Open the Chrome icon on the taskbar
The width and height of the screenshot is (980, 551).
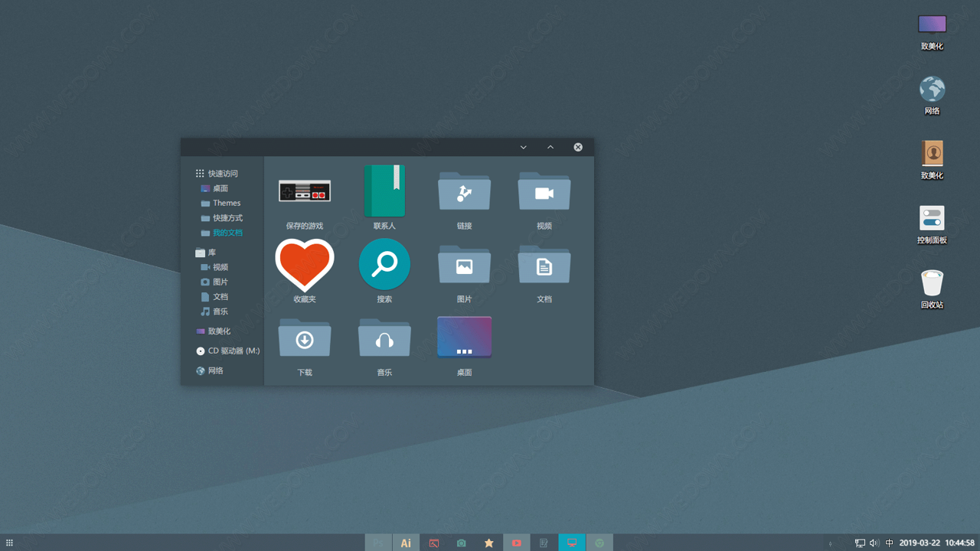(599, 543)
